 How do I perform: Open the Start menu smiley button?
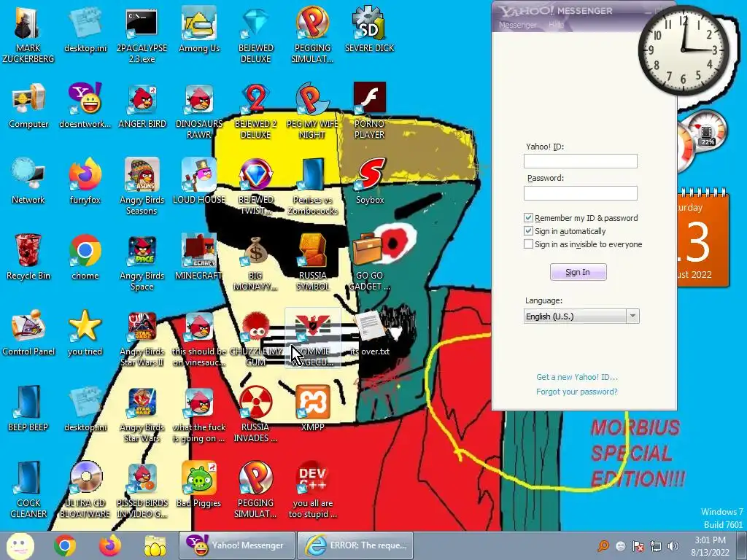point(20,545)
